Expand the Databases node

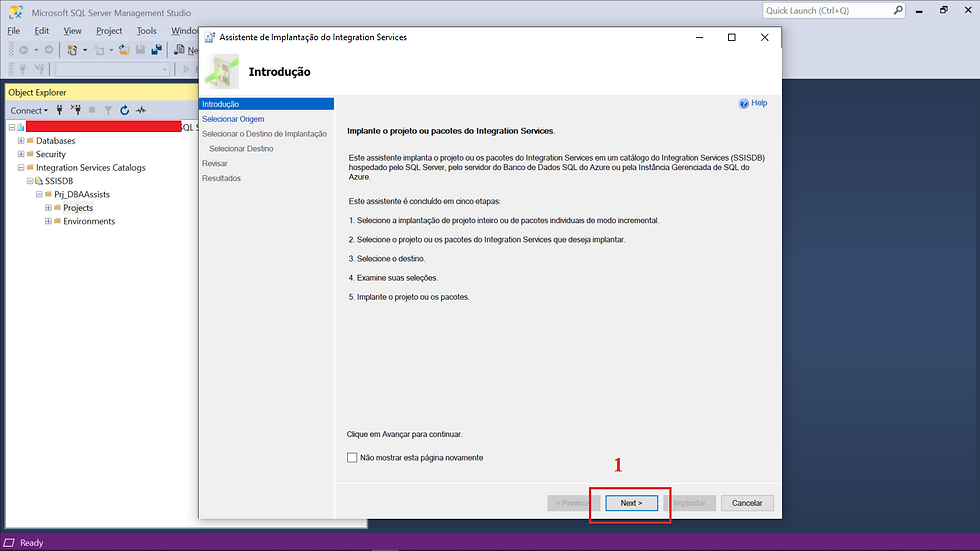pyautogui.click(x=21, y=141)
